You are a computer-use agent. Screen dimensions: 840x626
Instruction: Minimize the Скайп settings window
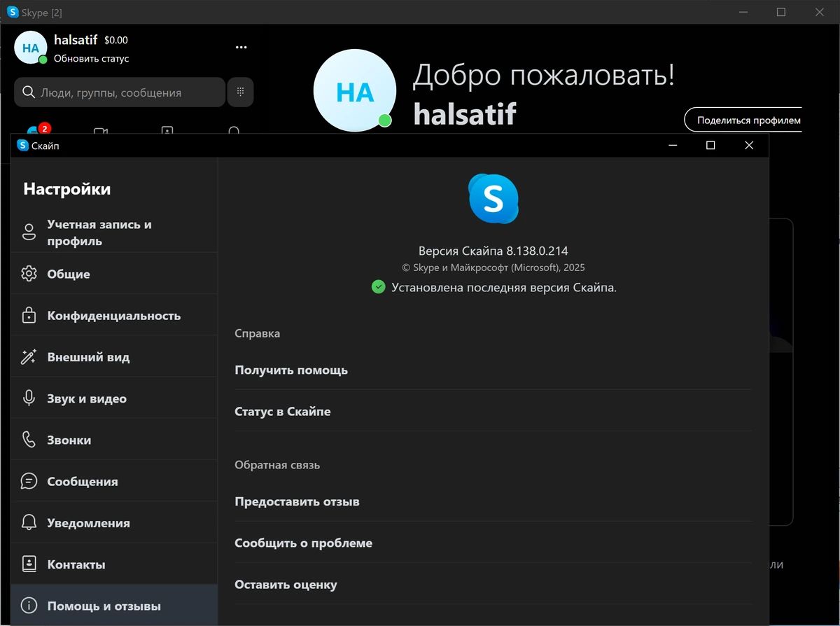click(673, 146)
